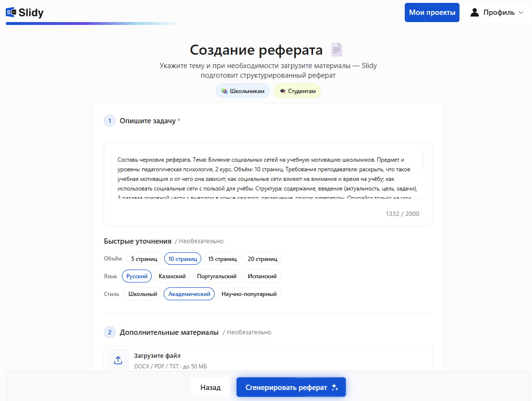
Task: Select Казахский language
Action: (172, 276)
